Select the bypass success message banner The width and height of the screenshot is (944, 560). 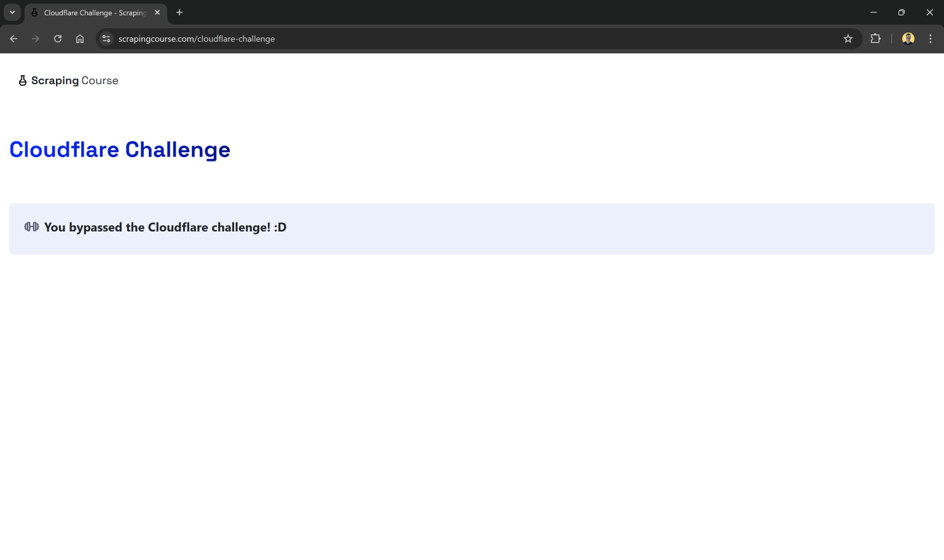[471, 228]
